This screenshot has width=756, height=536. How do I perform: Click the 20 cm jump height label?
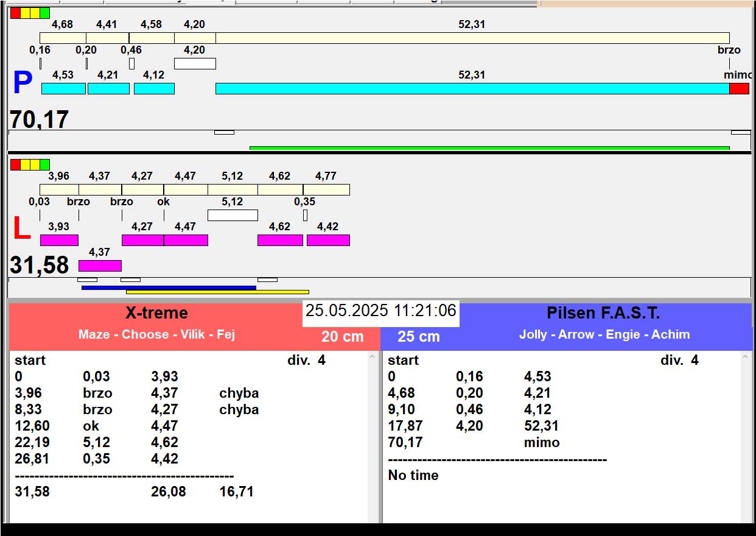pos(342,336)
